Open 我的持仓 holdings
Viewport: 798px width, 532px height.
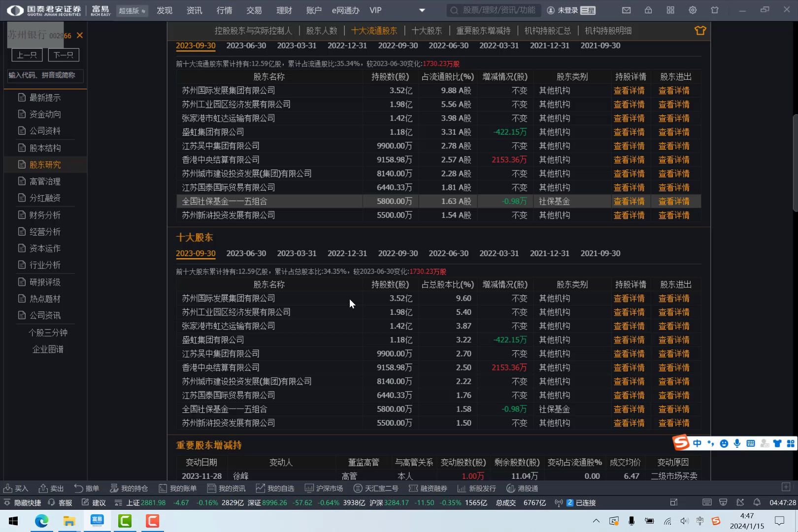pos(129,488)
